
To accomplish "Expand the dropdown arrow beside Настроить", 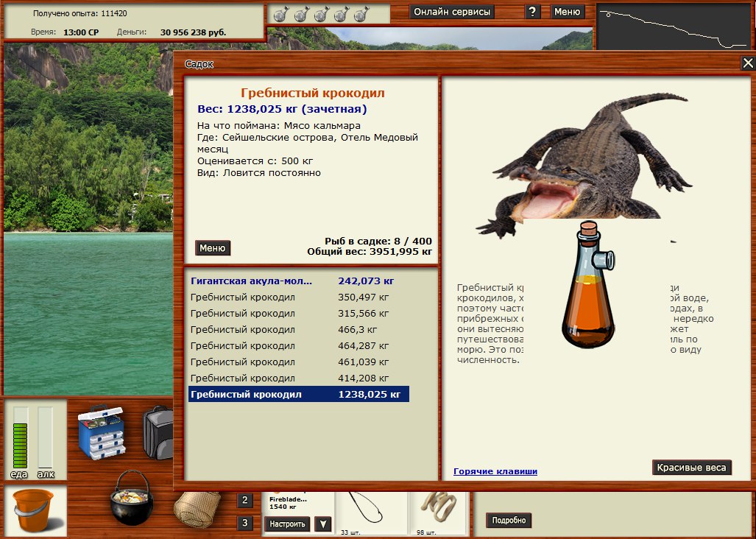I will (x=322, y=524).
